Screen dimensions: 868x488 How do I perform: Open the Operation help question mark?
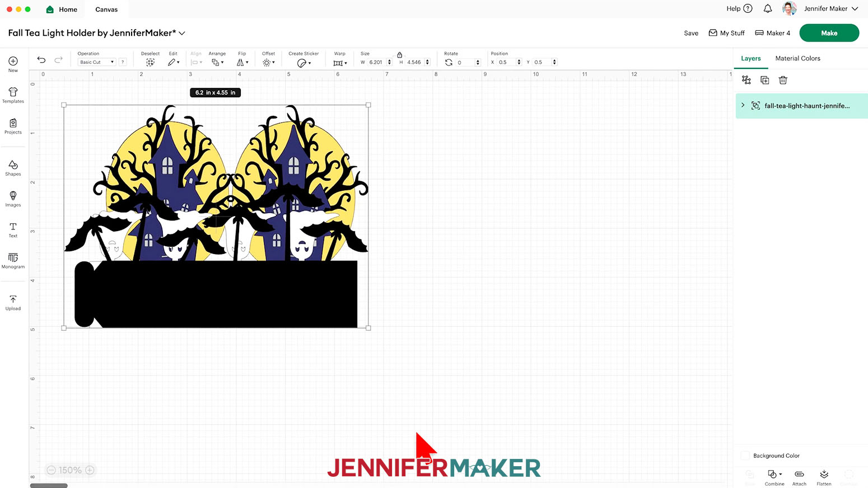[x=123, y=62]
